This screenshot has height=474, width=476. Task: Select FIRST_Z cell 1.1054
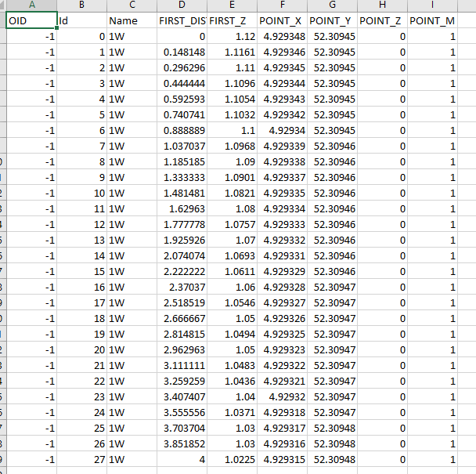coord(232,99)
